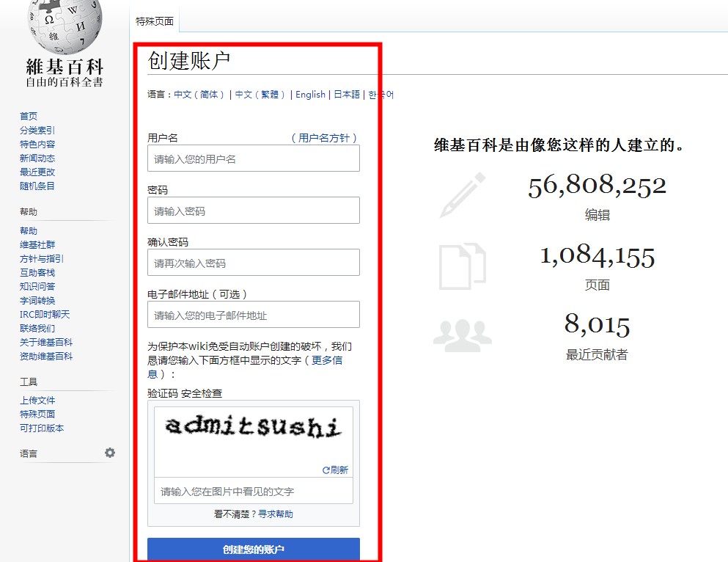Open the 用户名方针 policy link
This screenshot has width=728, height=562.
point(324,138)
